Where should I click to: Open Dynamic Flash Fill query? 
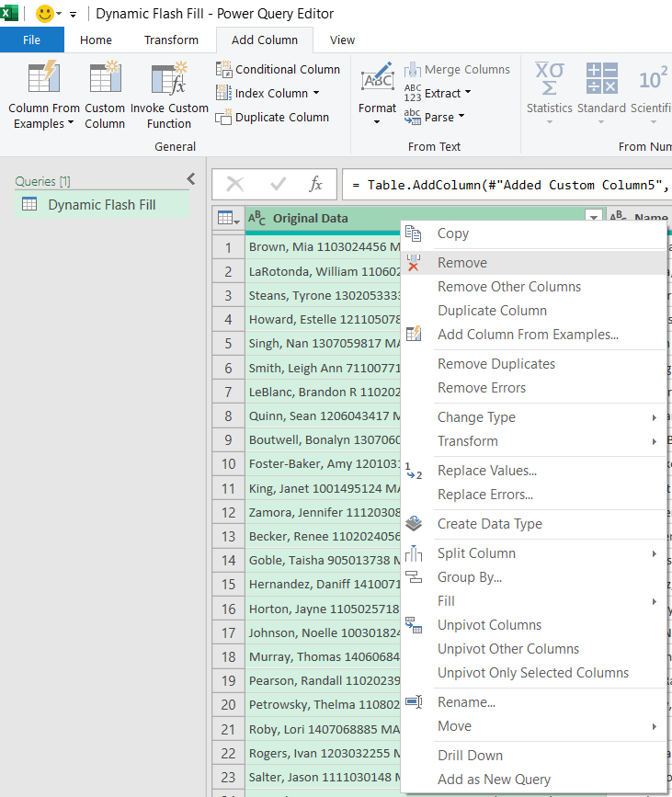[x=102, y=205]
